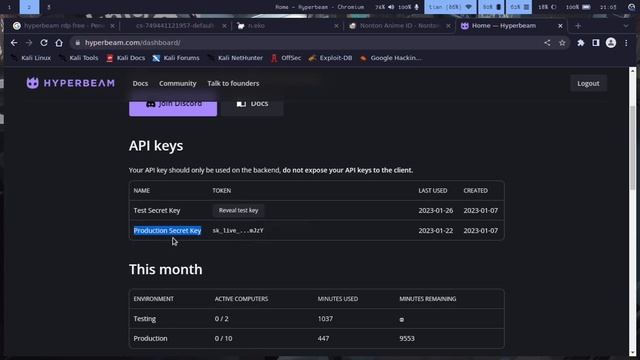This screenshot has height=360, width=640.
Task: Reload the Hyperbeam dashboard page
Action: 44,42
